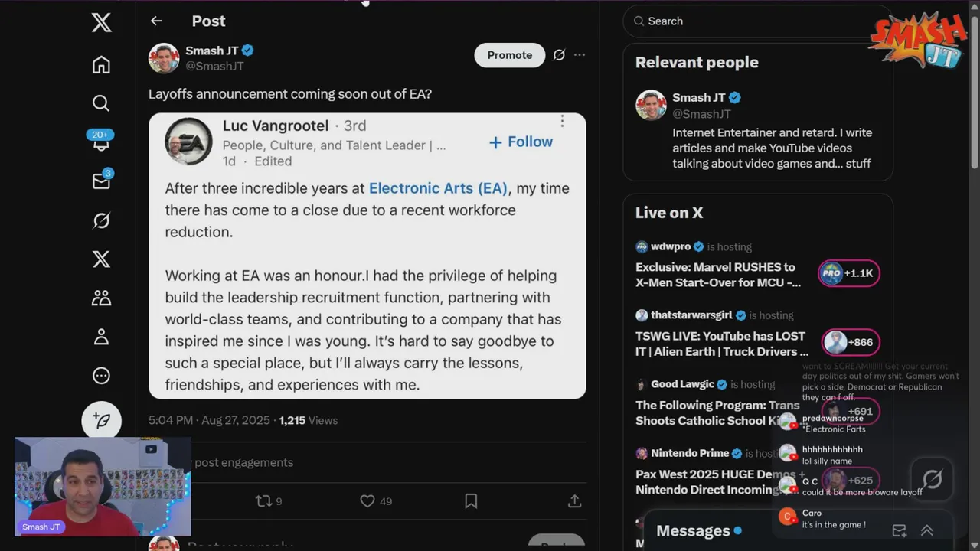Bookmark the Smash JT post
The image size is (980, 551).
click(471, 500)
